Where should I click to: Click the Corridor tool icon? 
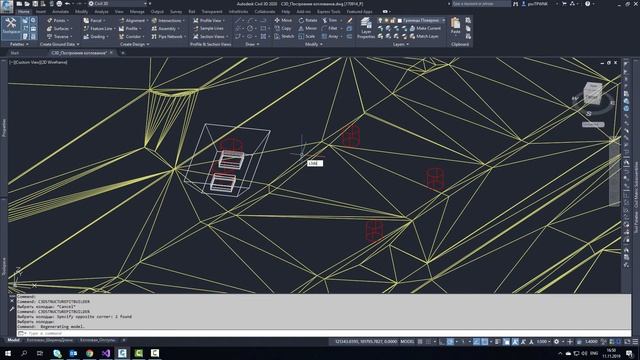122,37
